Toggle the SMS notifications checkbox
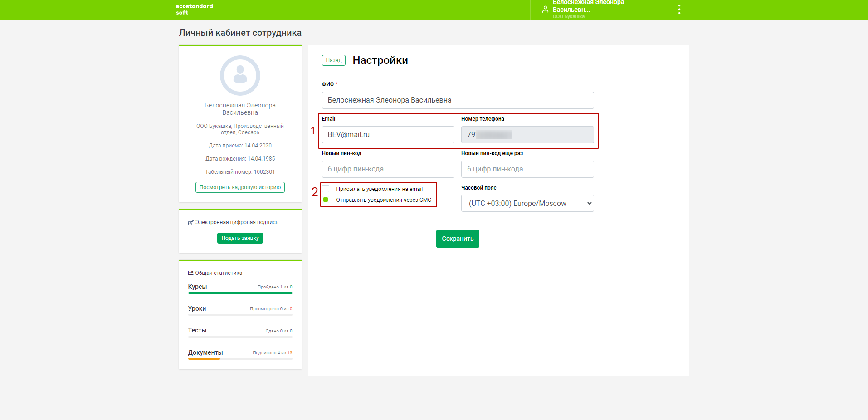868x420 pixels. pyautogui.click(x=326, y=200)
